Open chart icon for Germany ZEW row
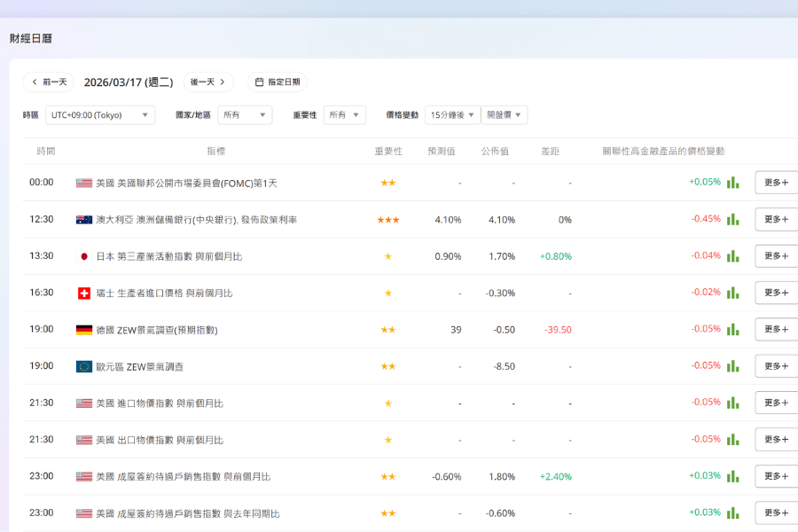 (732, 329)
